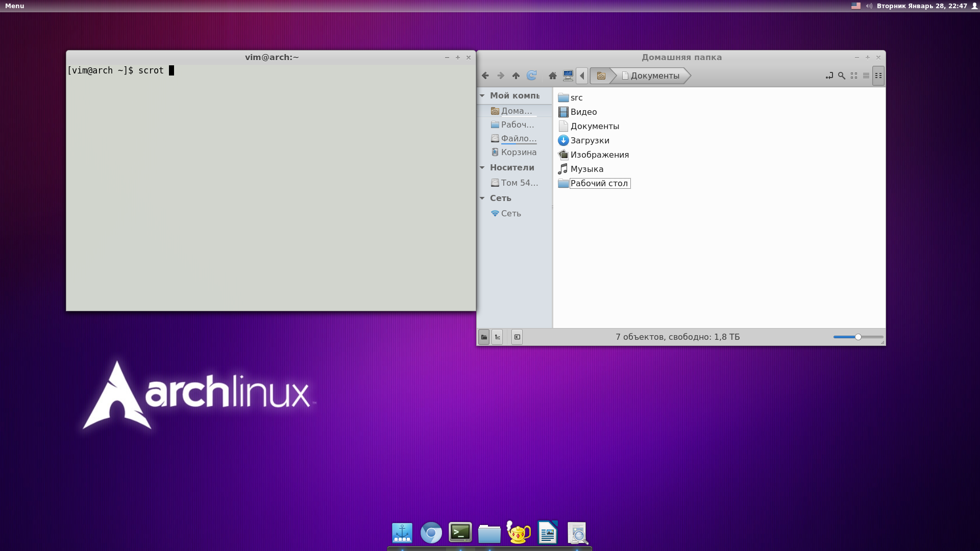The height and width of the screenshot is (551, 980).
Task: Collapse the Мой компьютер sidebar section
Action: click(482, 95)
